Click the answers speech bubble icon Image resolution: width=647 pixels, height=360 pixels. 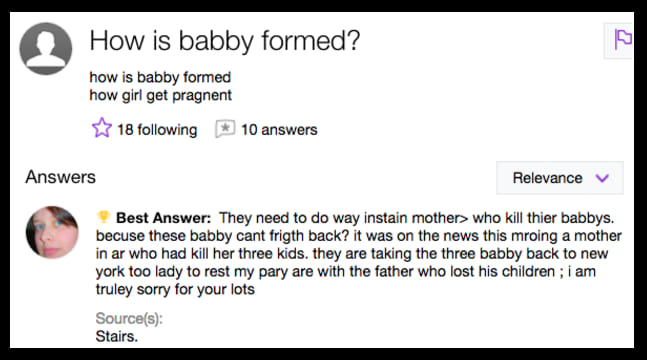point(225,129)
